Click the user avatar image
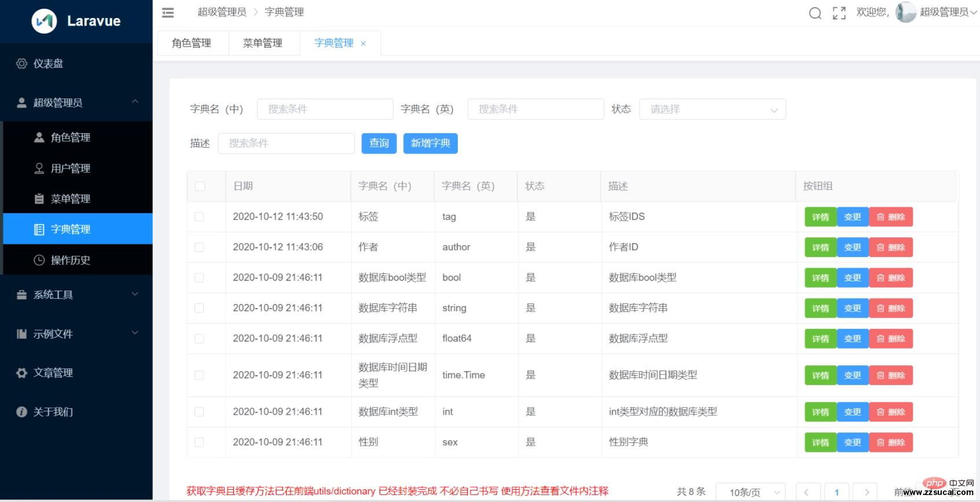980x502 pixels. pyautogui.click(x=905, y=12)
